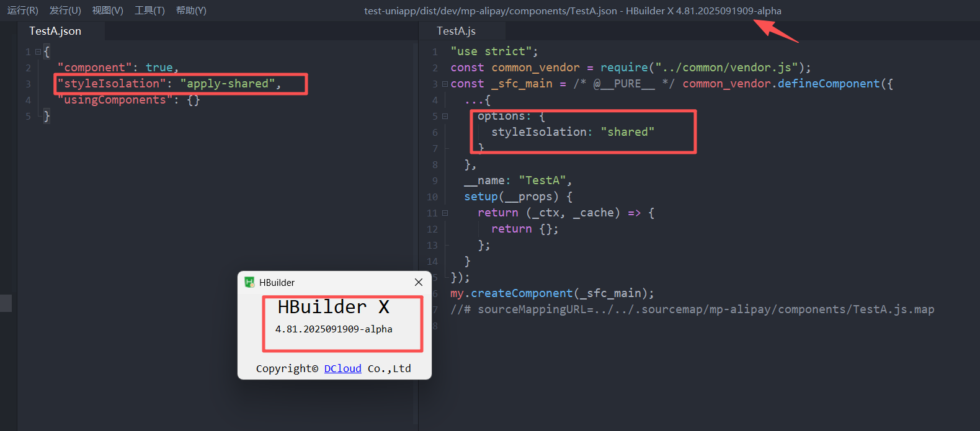Click line number 4 in TestA.json gutter

28,100
